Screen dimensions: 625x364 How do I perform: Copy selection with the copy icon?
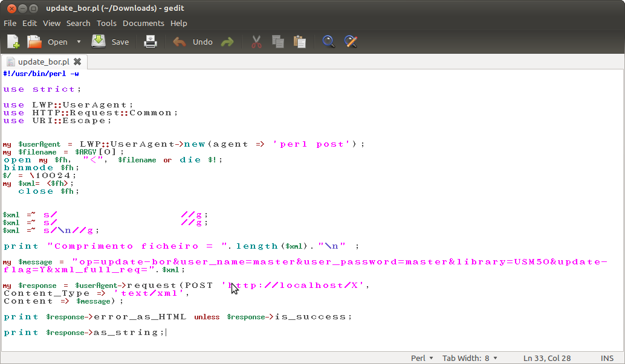pyautogui.click(x=278, y=42)
